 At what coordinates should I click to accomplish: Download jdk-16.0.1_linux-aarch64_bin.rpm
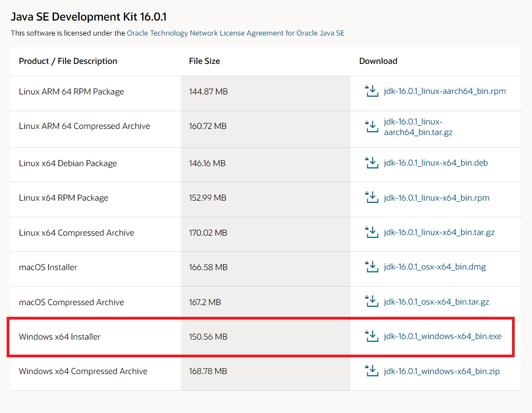[445, 91]
